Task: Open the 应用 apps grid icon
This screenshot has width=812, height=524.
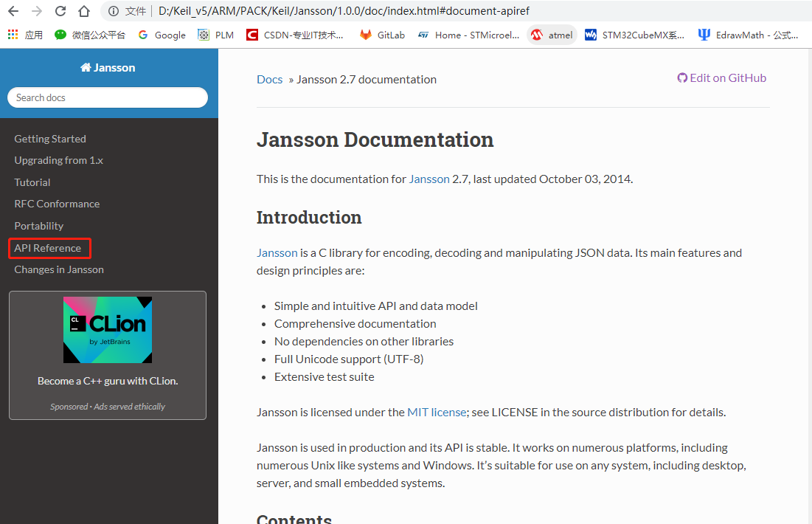Action: tap(13, 34)
